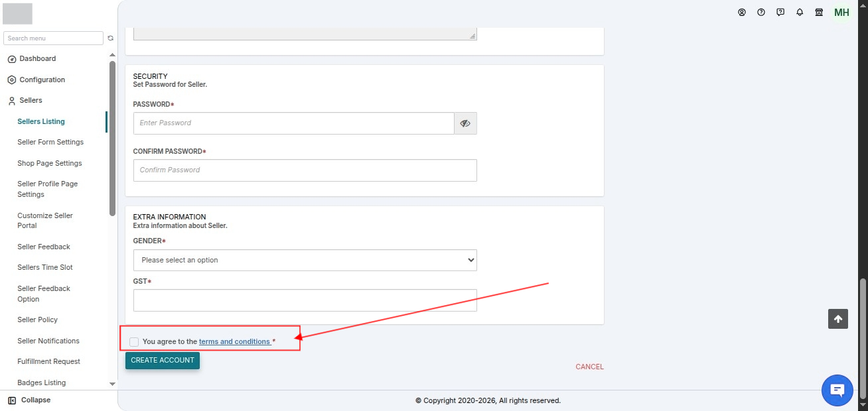868x411 pixels.
Task: Open the blue live chat bubble
Action: coord(837,390)
